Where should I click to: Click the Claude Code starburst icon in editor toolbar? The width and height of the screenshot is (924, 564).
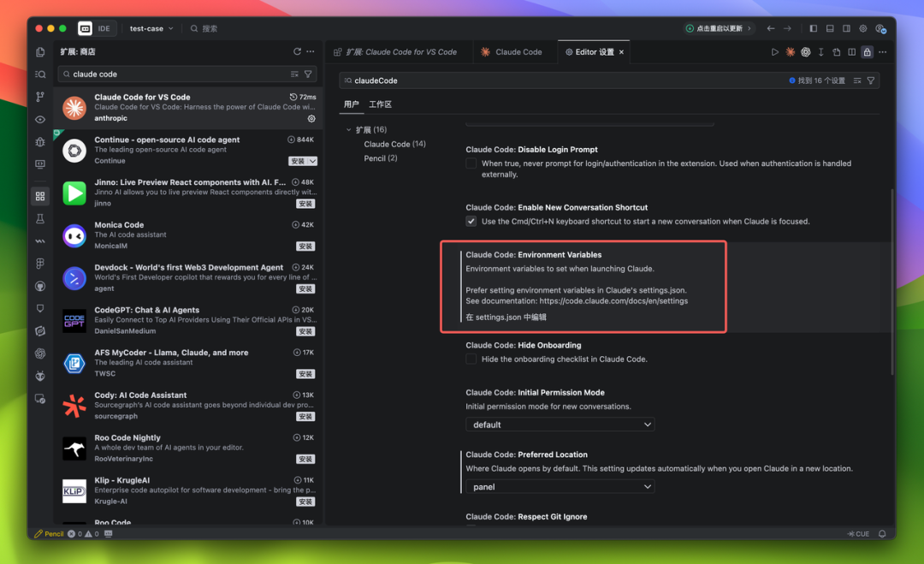(x=791, y=52)
